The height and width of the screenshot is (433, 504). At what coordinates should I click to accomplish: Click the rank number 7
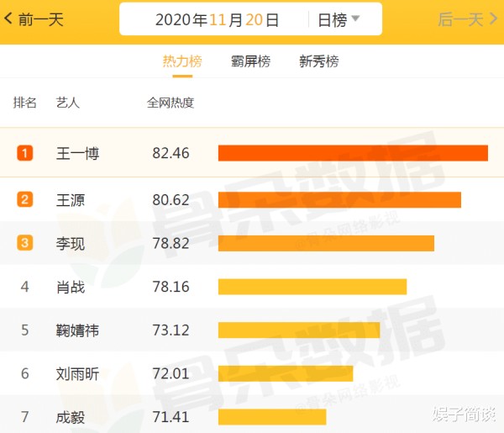click(24, 417)
